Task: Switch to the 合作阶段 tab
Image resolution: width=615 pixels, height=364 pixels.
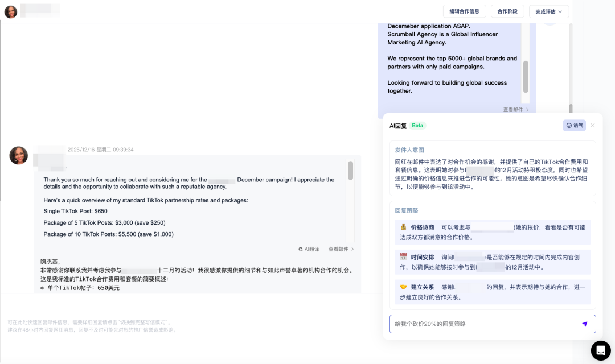Action: (x=507, y=11)
